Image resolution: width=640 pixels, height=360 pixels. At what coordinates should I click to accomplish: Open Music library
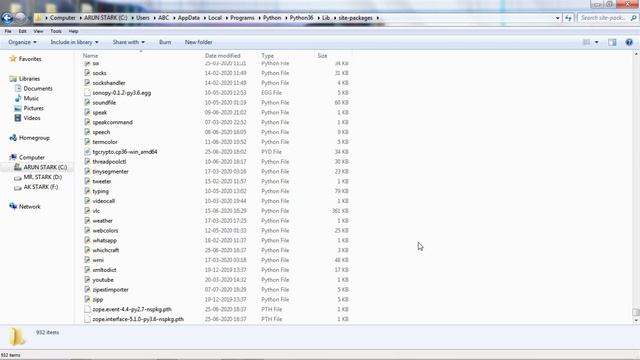(x=31, y=98)
